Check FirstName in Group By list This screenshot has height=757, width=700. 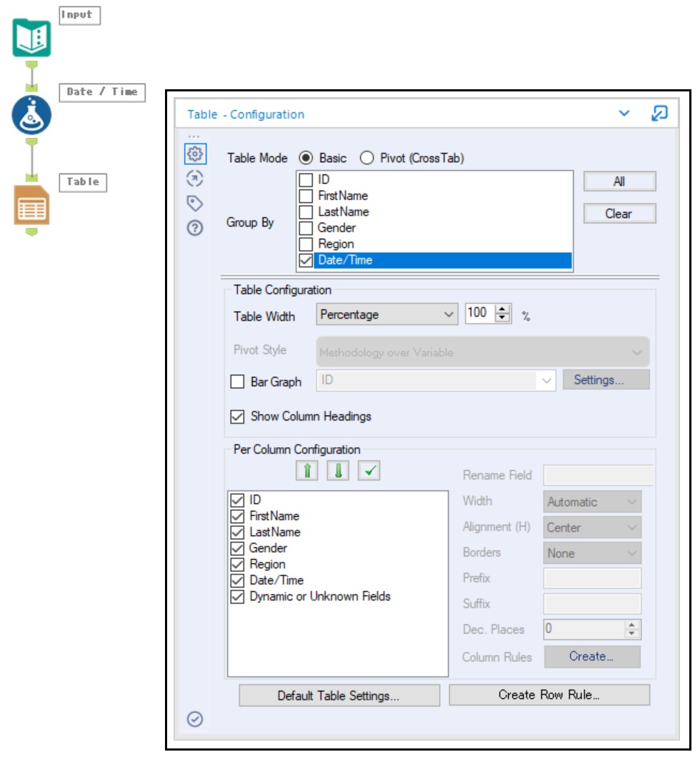tap(306, 196)
